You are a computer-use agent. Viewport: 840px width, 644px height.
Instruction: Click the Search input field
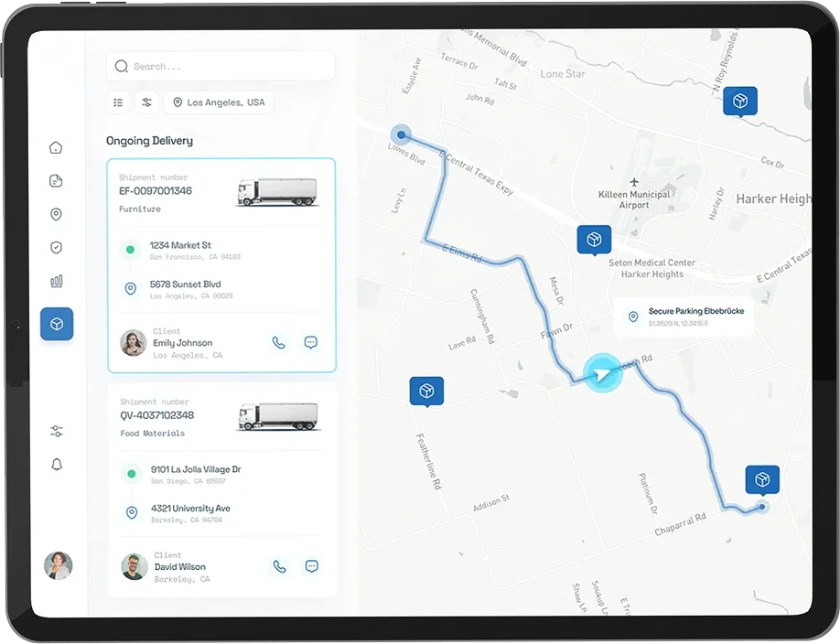221,66
